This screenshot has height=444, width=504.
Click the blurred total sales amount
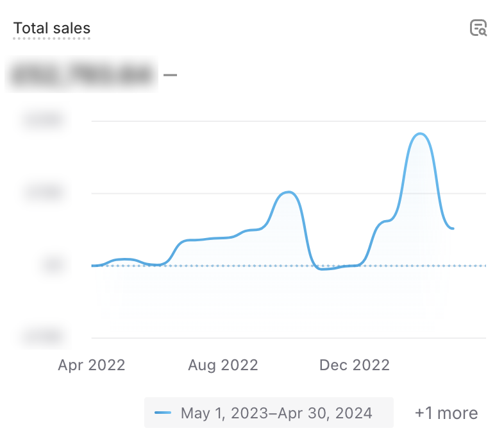click(x=82, y=74)
